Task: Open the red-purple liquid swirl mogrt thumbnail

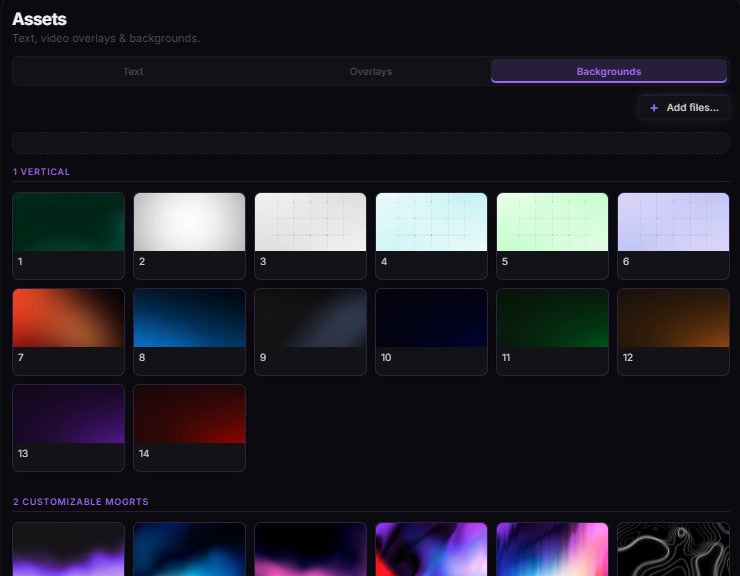Action: [431, 549]
